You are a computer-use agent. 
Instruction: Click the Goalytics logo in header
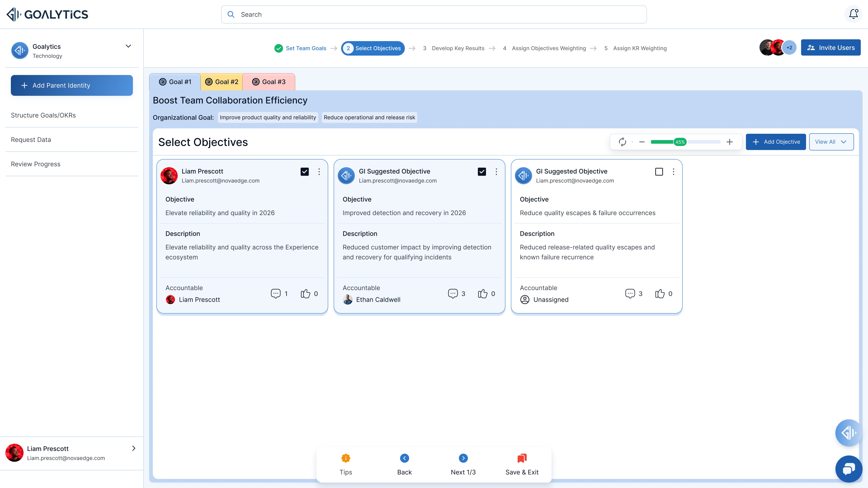(x=47, y=14)
